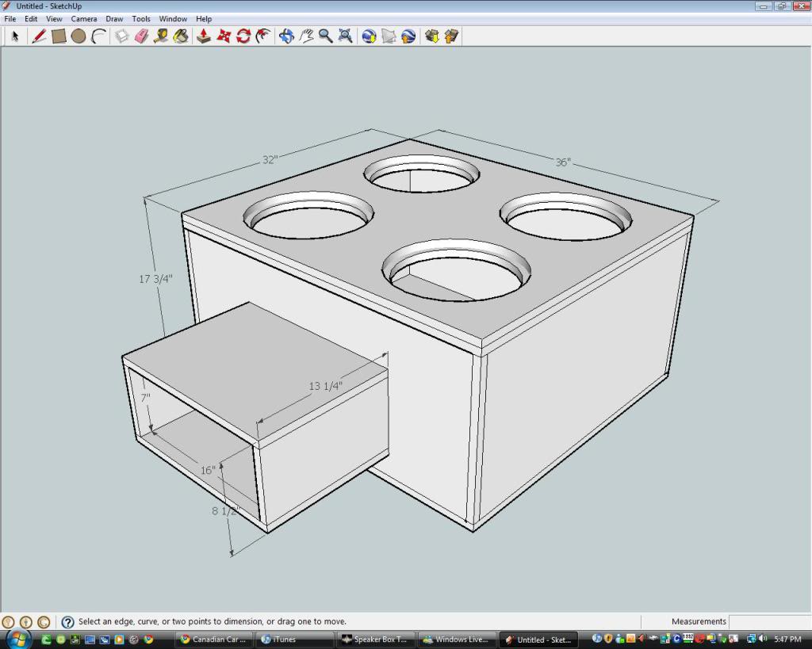Select the pink Eraser tool
This screenshot has width=812, height=649.
(141, 36)
